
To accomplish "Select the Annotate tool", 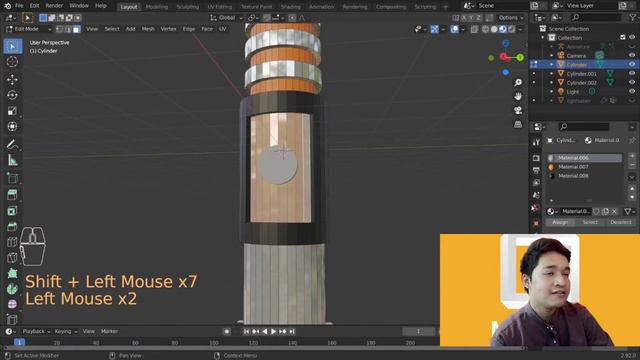I will click(x=12, y=144).
